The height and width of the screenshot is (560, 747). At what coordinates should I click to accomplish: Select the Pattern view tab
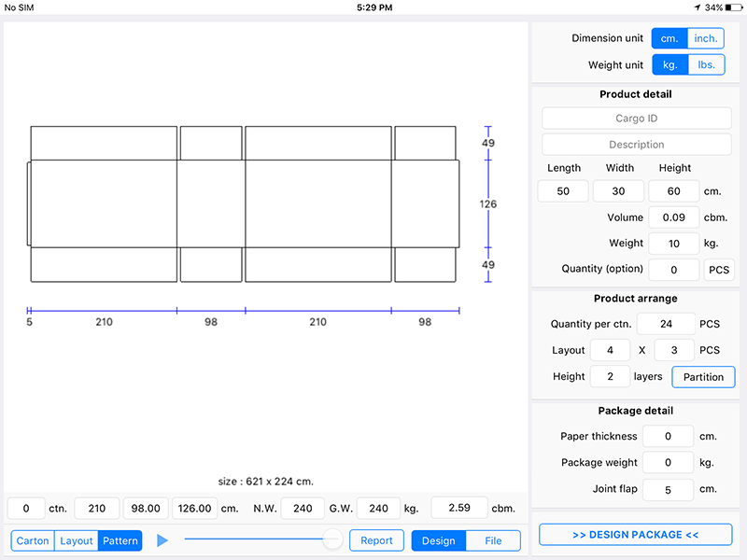(120, 541)
